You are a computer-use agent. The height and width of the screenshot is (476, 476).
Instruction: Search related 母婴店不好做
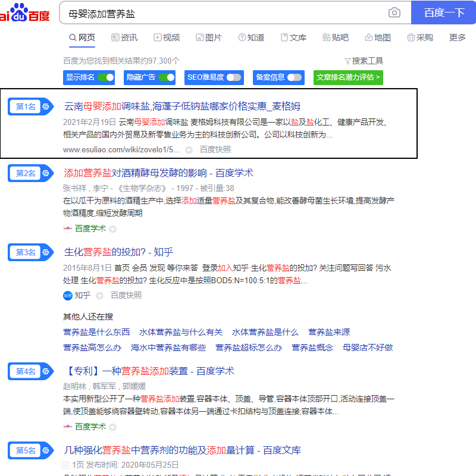click(x=368, y=347)
